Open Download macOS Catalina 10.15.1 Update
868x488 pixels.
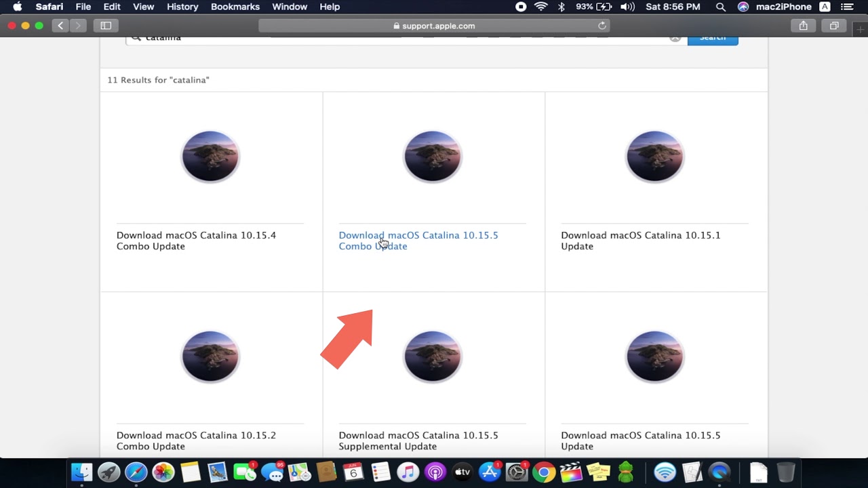(x=641, y=241)
